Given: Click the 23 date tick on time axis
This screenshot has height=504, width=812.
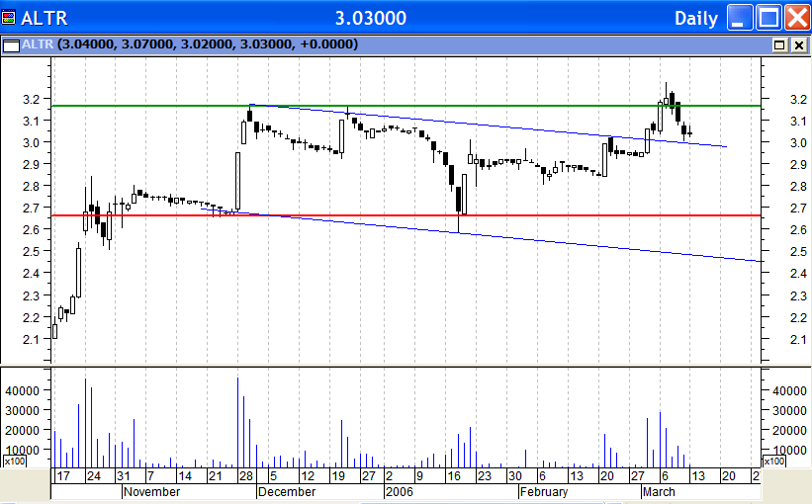Looking at the screenshot, I should (485, 476).
